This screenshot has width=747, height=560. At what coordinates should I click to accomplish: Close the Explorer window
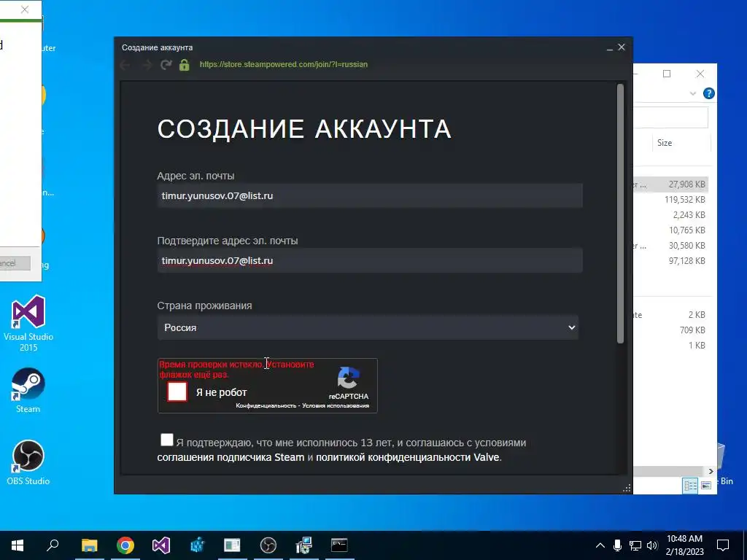[700, 74]
